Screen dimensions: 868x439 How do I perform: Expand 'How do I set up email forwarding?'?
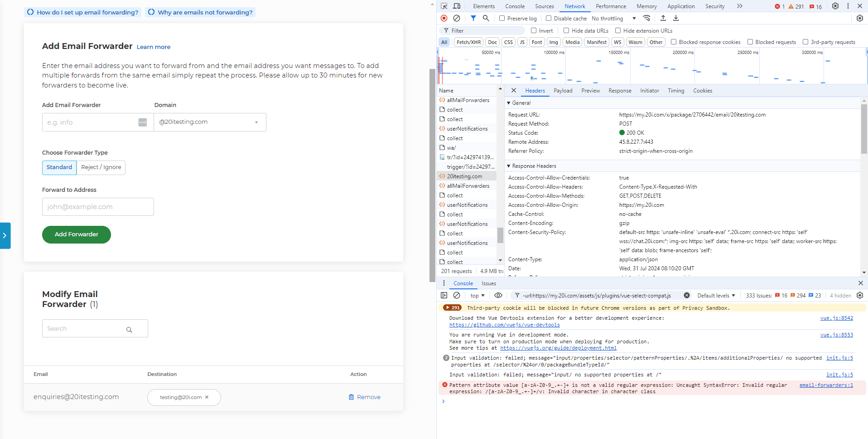(x=83, y=12)
